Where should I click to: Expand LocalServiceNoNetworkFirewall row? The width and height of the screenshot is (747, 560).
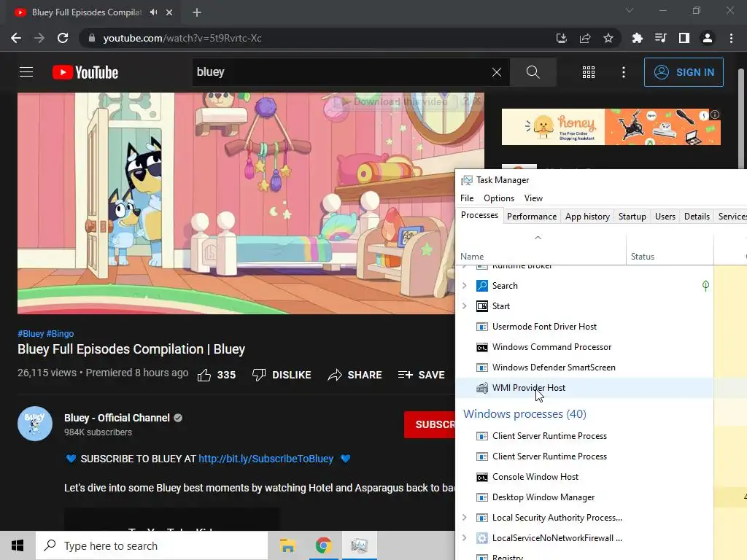[x=465, y=537]
